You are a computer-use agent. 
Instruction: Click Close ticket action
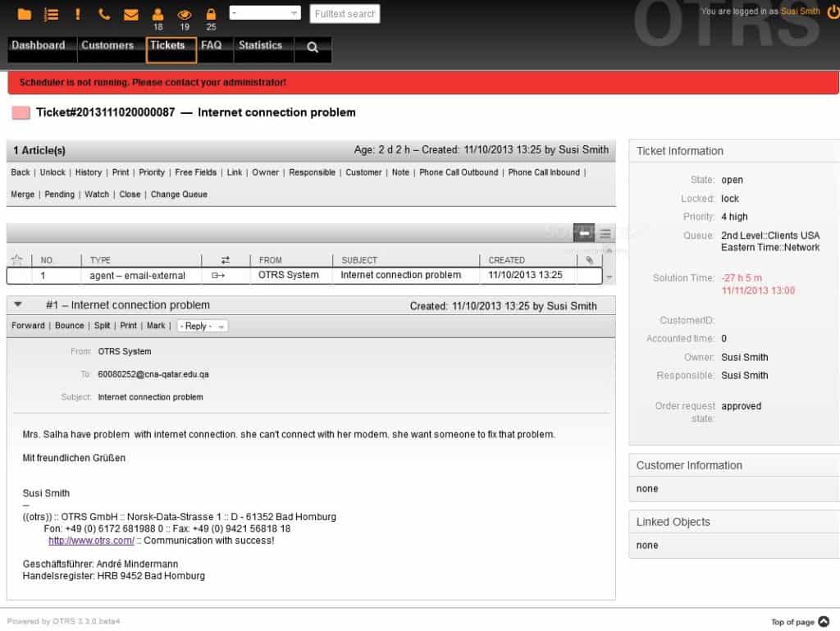(x=130, y=194)
